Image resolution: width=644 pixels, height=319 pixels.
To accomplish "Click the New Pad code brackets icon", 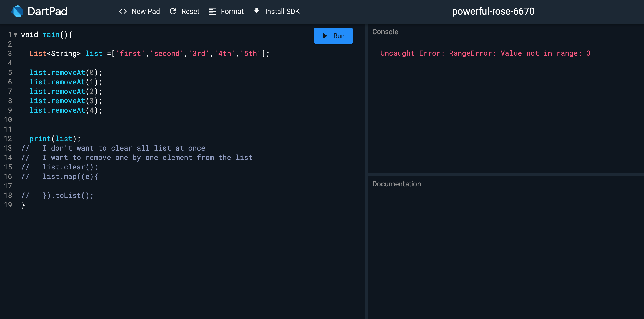I will (x=123, y=11).
